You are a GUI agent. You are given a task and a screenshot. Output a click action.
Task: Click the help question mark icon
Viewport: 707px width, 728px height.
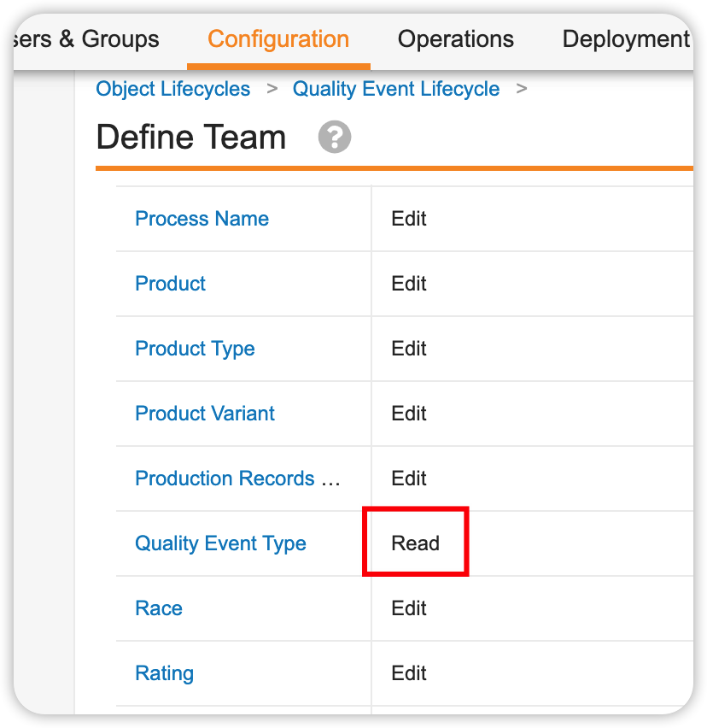point(335,137)
